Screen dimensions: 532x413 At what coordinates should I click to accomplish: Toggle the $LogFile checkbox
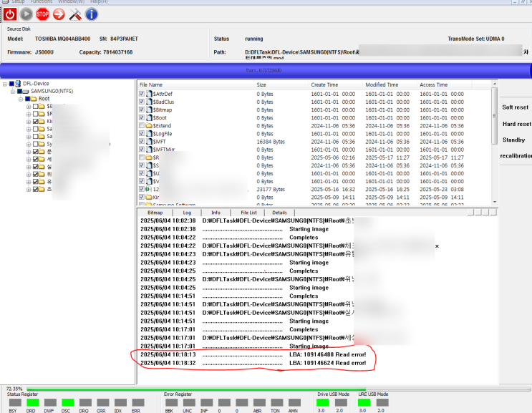(142, 133)
